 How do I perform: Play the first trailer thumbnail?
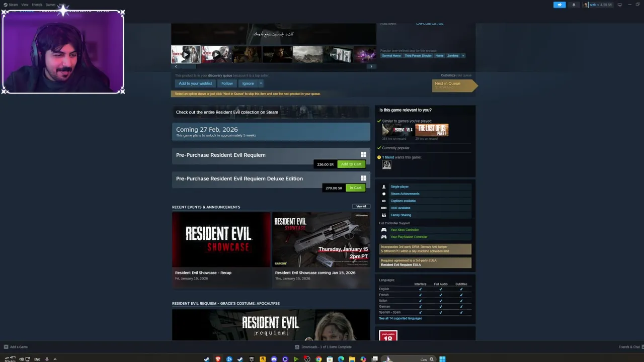(186, 54)
